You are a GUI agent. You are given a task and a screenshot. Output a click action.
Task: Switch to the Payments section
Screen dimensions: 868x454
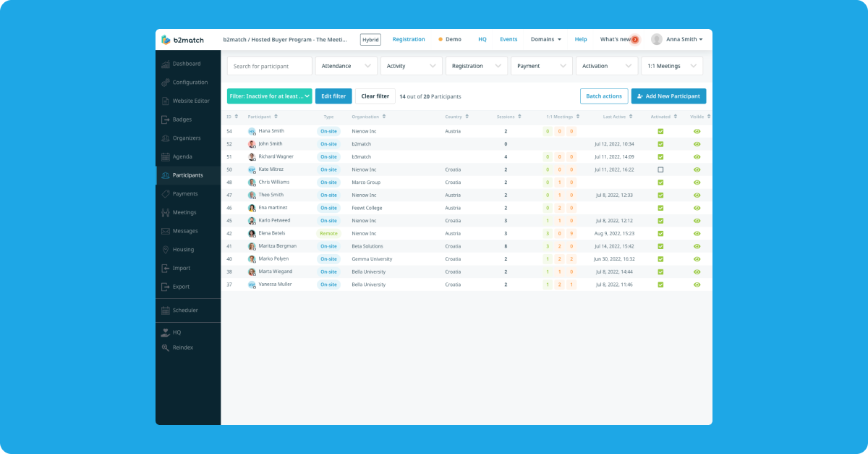[x=183, y=193]
